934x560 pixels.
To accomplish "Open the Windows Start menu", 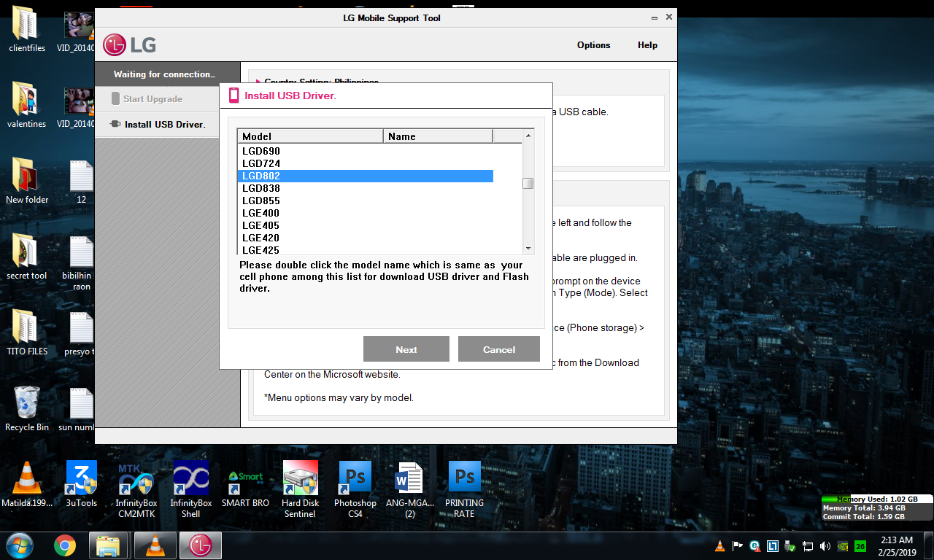I will (x=18, y=545).
